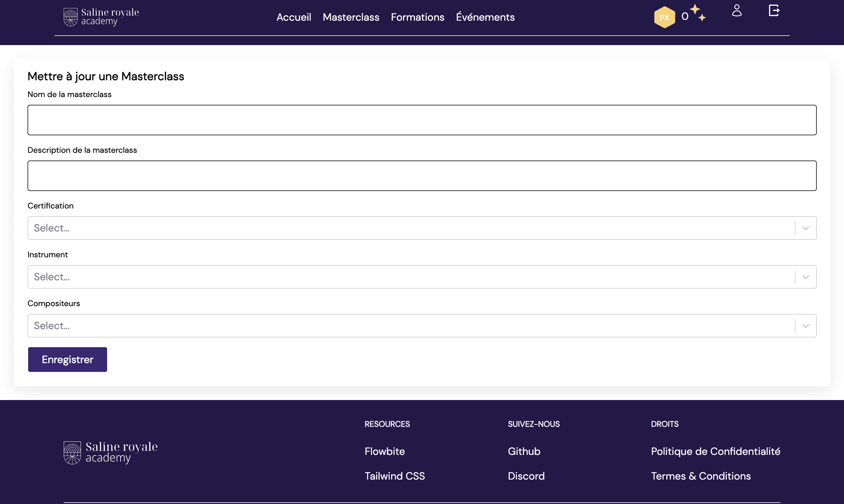The width and height of the screenshot is (844, 504).
Task: Click the Description de la masterclass label
Action: (82, 150)
